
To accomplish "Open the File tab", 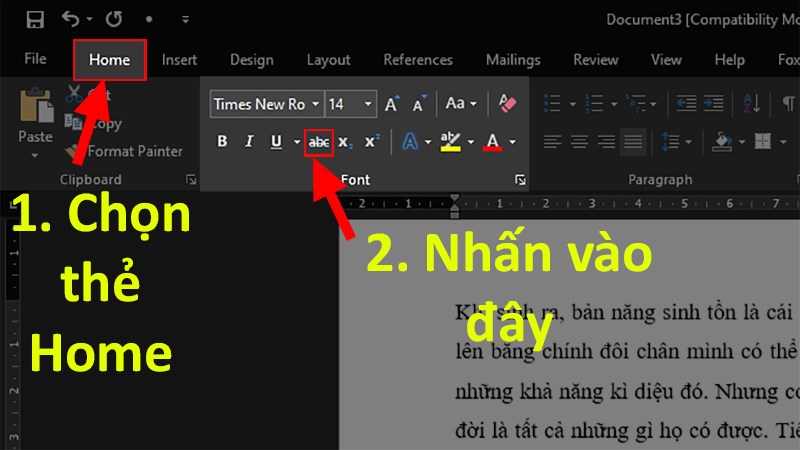I will 35,59.
